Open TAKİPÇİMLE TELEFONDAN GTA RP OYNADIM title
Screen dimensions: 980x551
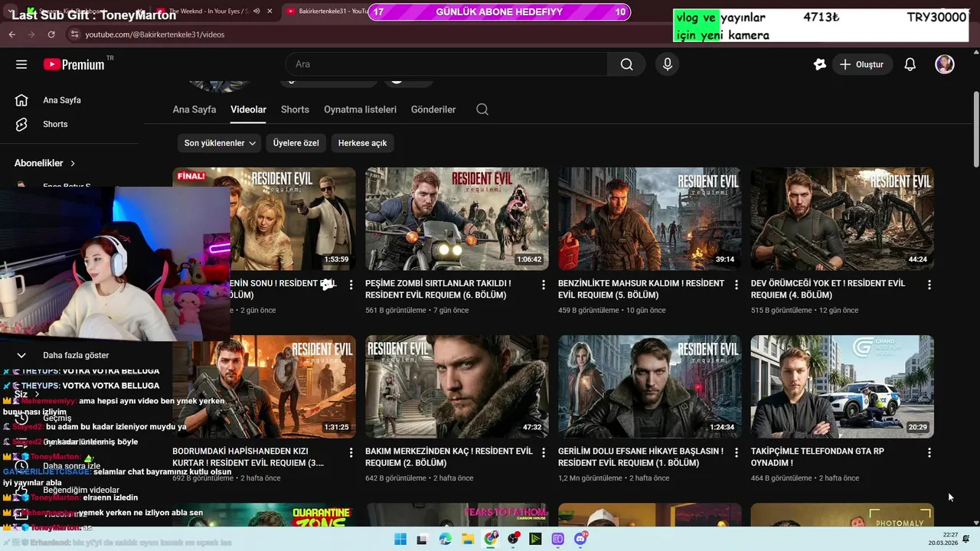click(818, 458)
